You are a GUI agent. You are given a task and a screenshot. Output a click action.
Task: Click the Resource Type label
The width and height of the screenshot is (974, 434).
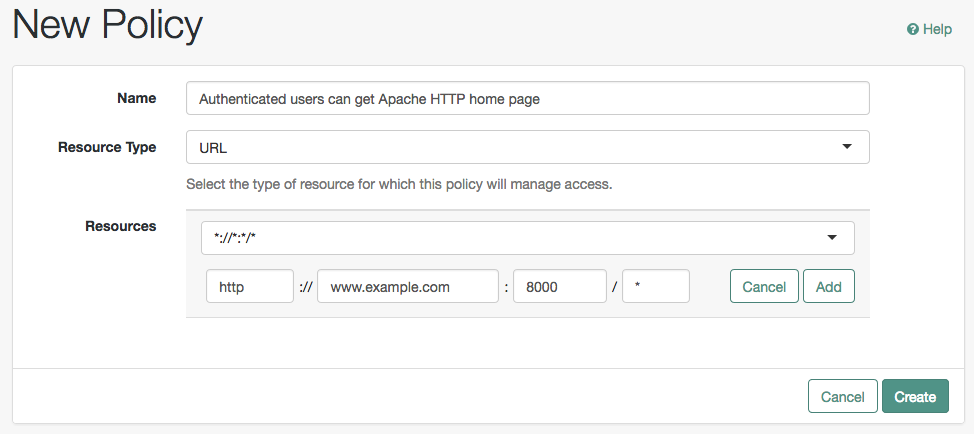[107, 147]
